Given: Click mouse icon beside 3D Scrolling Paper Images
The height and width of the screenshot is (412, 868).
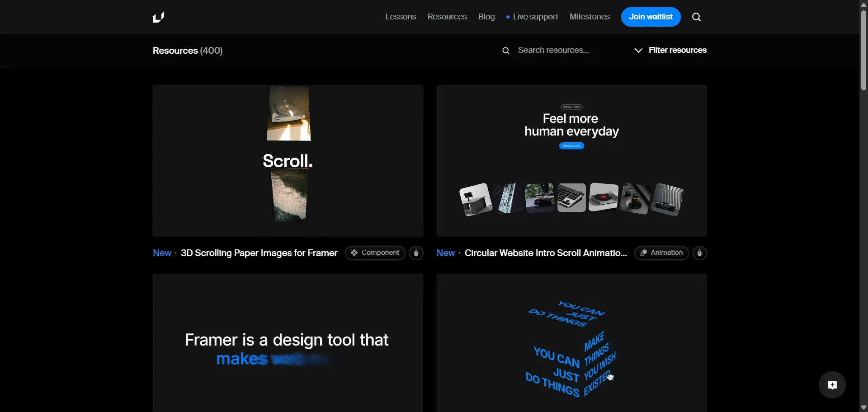Looking at the screenshot, I should coord(416,253).
